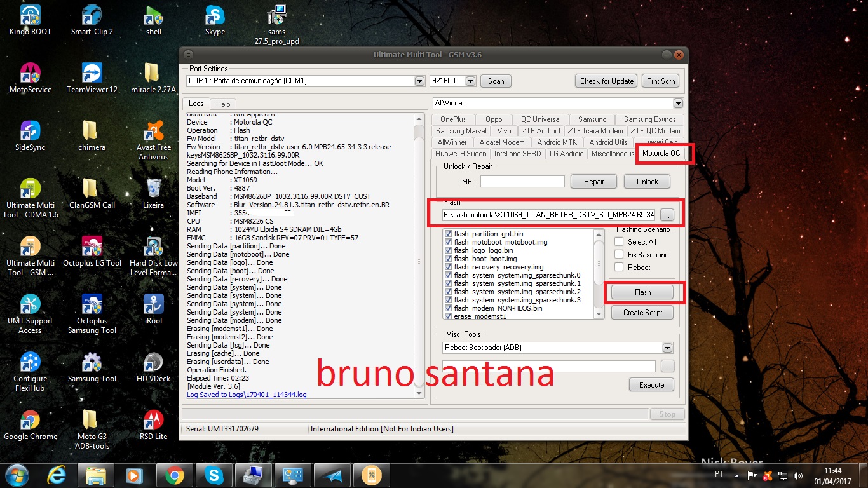This screenshot has width=868, height=488.
Task: Click Execute in Misc. Tools
Action: click(651, 385)
